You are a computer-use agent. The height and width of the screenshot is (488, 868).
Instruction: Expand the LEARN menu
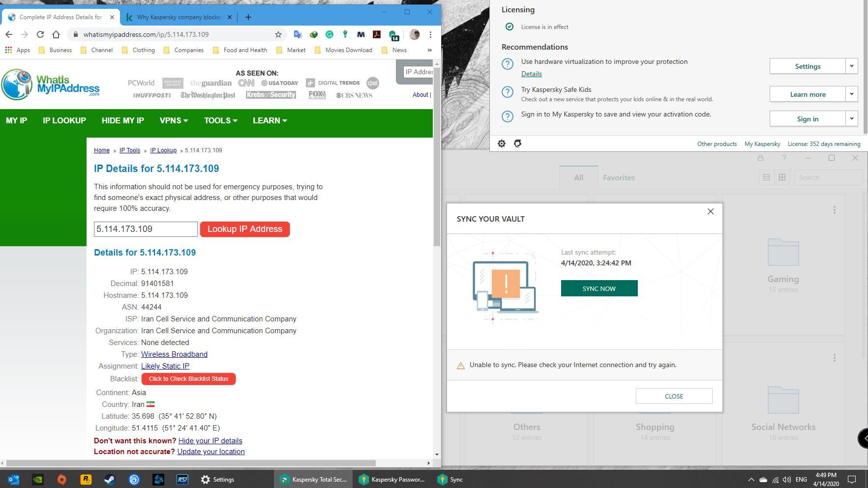pyautogui.click(x=270, y=120)
